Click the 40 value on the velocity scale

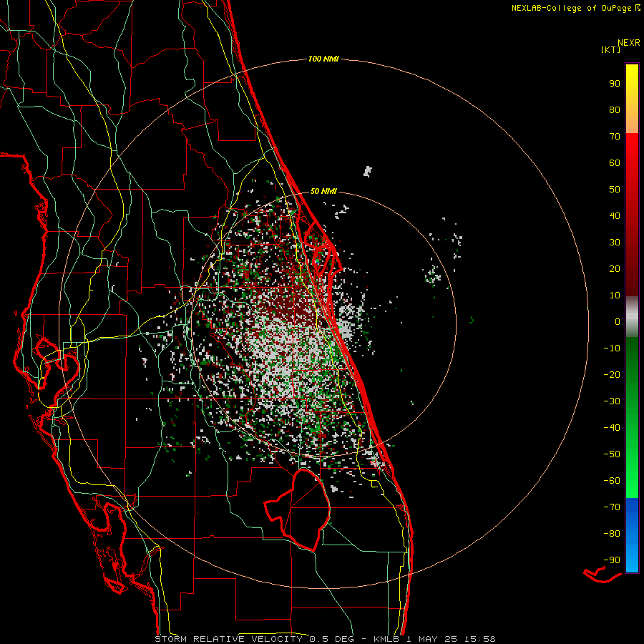[x=615, y=216]
